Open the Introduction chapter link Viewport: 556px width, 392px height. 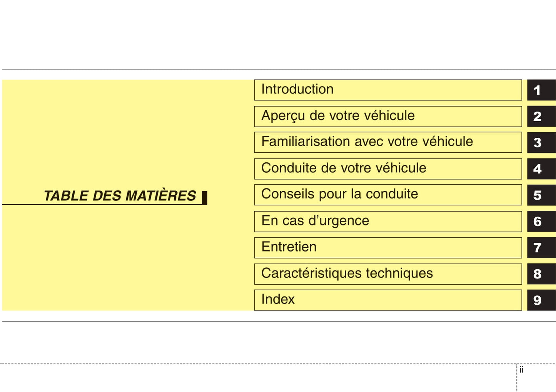pyautogui.click(x=388, y=90)
